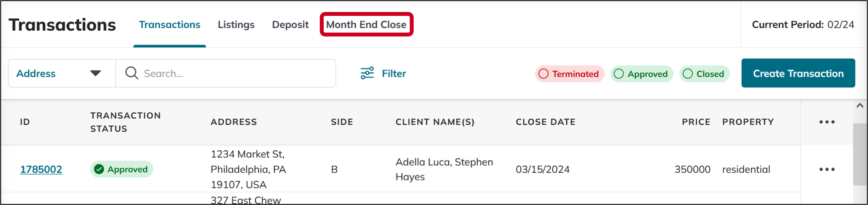
Task: Open the row actions menu for transaction 1785002
Action: (827, 169)
